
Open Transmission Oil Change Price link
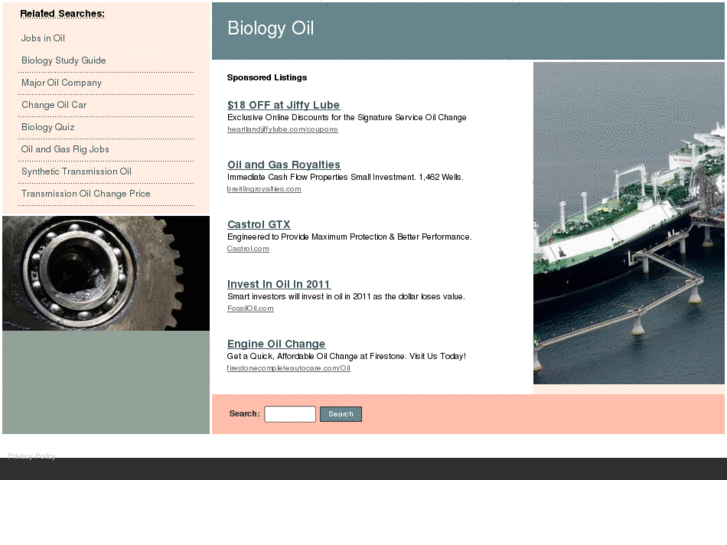(85, 194)
